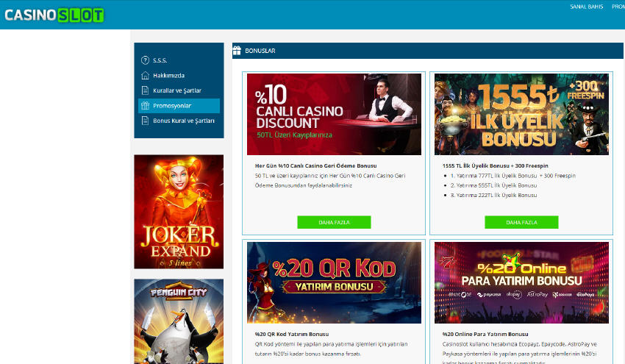Open the %10 Canlı Casino Discount banner
The image size is (625, 364).
(x=334, y=114)
